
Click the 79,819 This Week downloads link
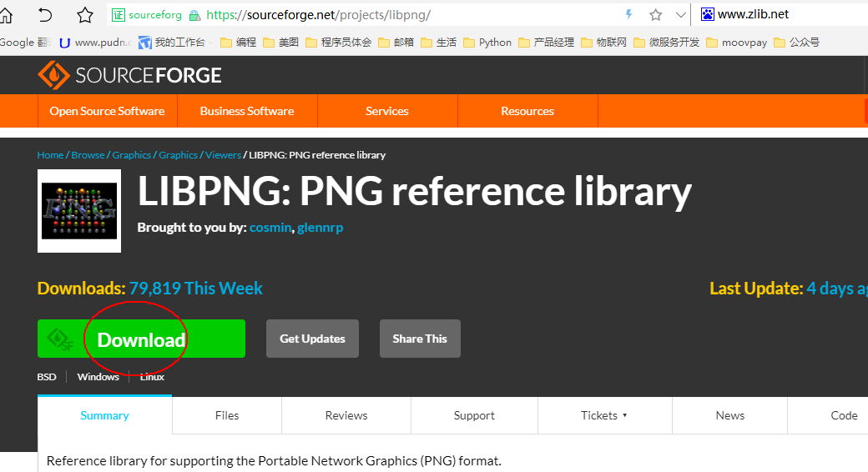tap(196, 289)
